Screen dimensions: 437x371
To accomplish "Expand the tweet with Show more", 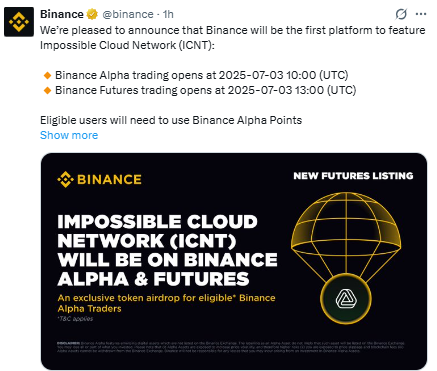I will click(69, 135).
